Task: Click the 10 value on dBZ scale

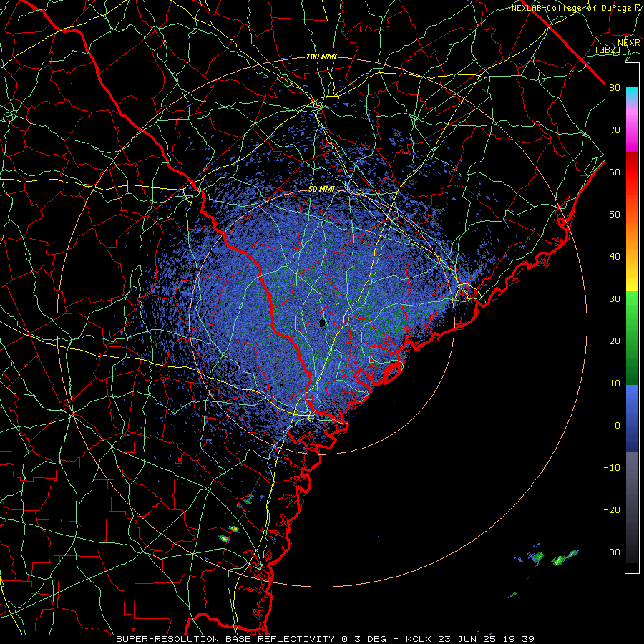Action: tap(615, 384)
